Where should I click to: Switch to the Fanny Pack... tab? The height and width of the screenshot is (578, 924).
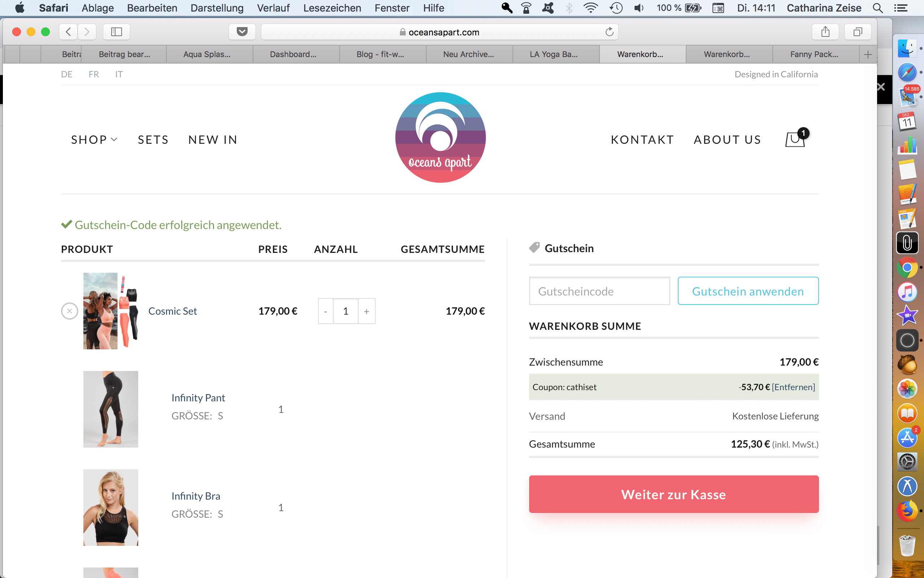point(816,54)
